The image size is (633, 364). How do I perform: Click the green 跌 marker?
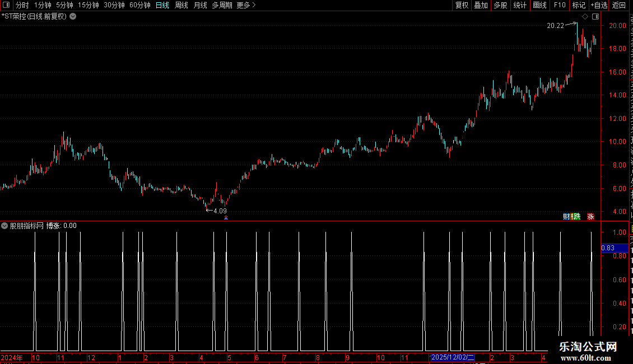(x=577, y=217)
